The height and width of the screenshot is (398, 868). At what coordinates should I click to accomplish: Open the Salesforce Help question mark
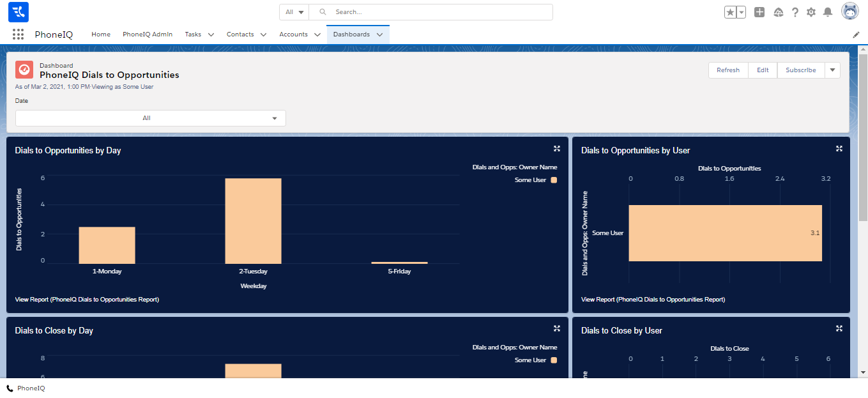click(x=795, y=12)
